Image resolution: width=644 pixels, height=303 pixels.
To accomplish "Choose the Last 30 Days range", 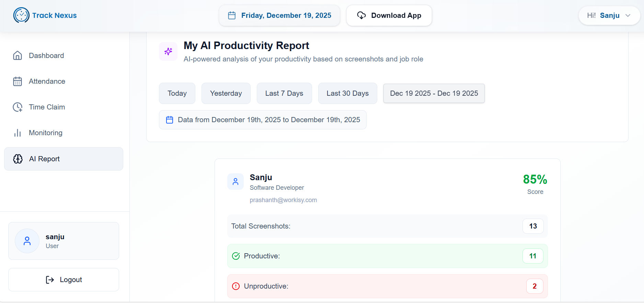I will coord(347,93).
